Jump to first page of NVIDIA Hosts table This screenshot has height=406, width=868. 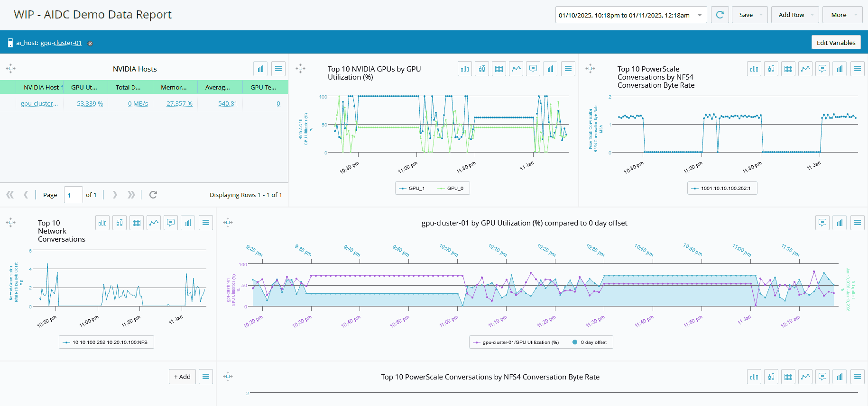(x=10, y=195)
